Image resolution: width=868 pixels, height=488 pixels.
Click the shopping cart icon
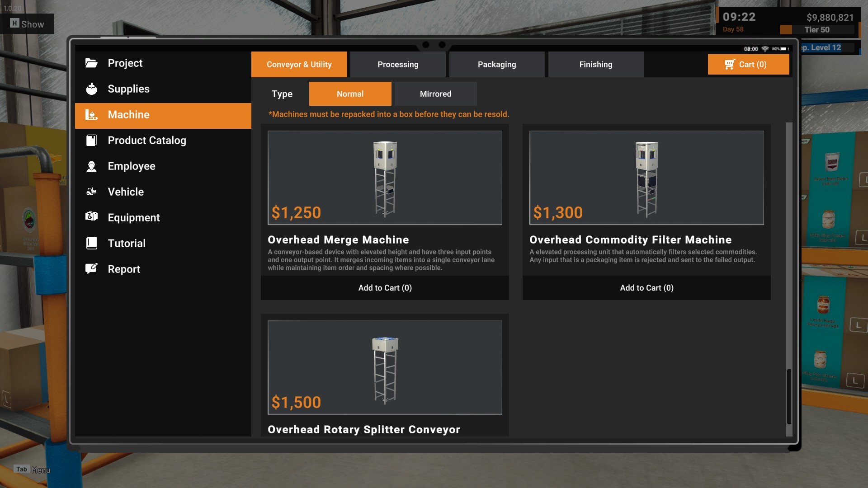730,65
